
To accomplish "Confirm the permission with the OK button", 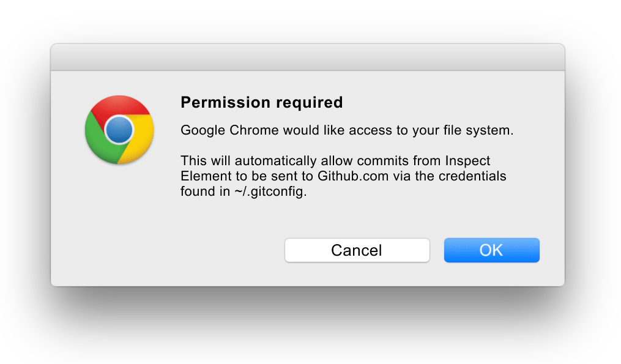I will pos(491,250).
